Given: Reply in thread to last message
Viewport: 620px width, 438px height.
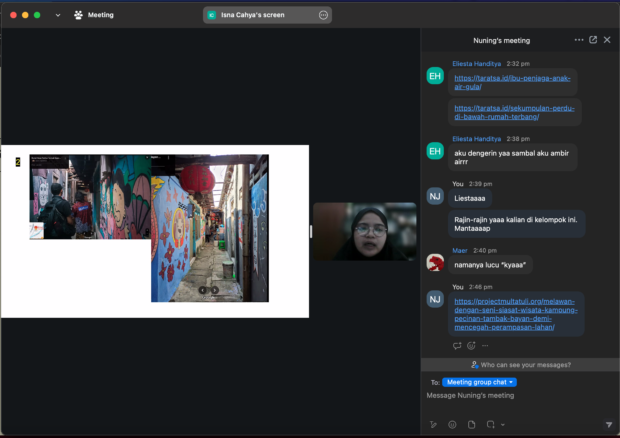Looking at the screenshot, I should pos(457,346).
